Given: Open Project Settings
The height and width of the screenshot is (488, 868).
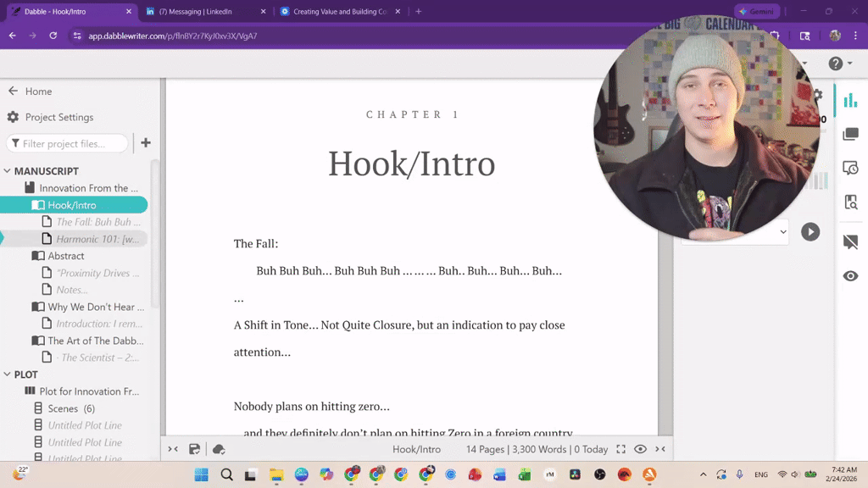Looking at the screenshot, I should point(50,117).
